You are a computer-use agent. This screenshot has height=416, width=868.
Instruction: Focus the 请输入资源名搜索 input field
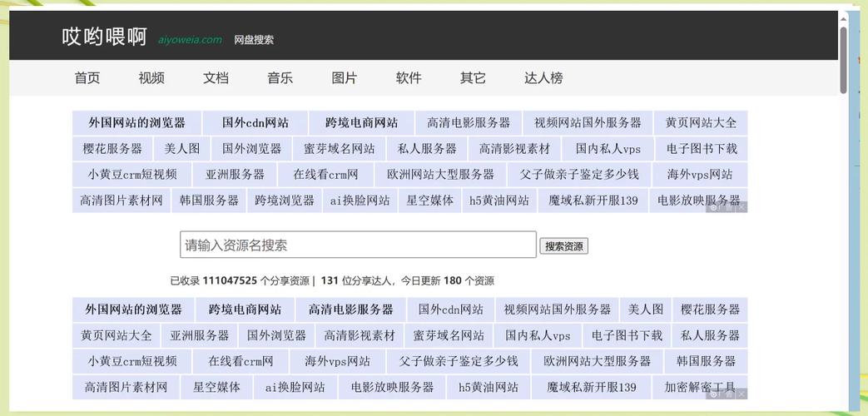pyautogui.click(x=358, y=245)
